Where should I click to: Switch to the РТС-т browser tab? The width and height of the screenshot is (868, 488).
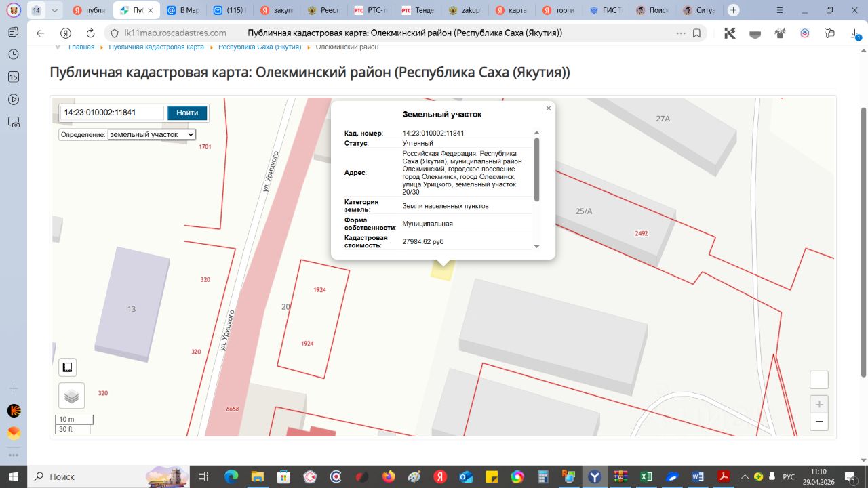point(376,11)
